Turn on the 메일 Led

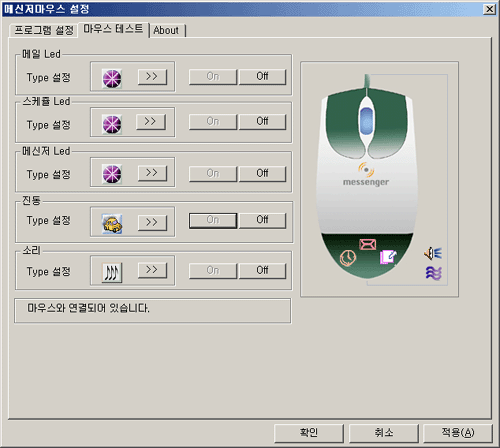tap(213, 77)
